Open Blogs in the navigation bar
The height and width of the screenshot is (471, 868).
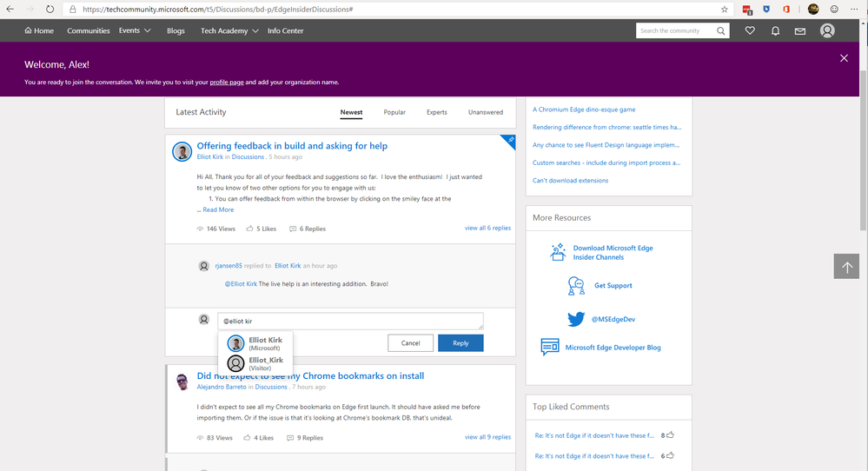point(176,31)
